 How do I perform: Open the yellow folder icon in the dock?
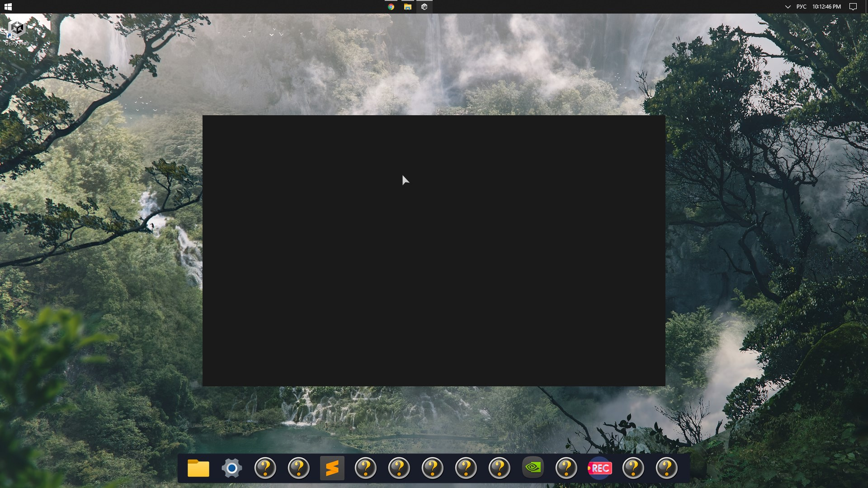pos(198,468)
